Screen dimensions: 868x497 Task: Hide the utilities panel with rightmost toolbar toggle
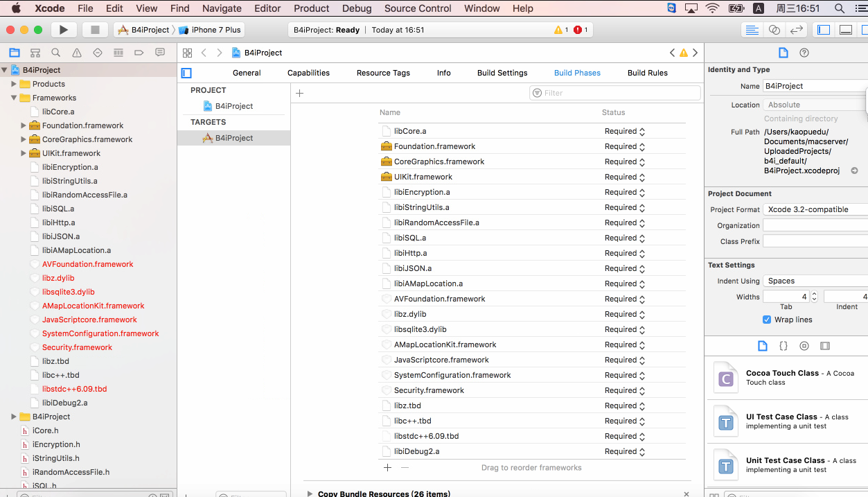[x=865, y=30]
